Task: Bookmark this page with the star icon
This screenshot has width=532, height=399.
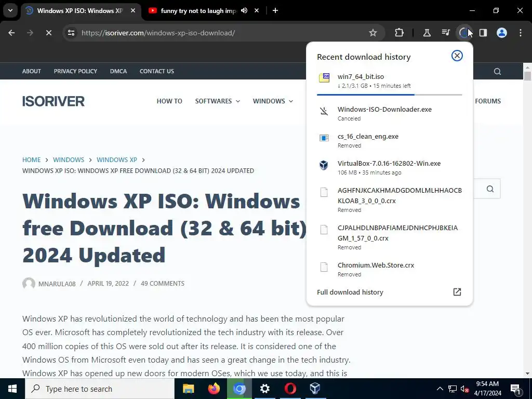Action: click(x=373, y=33)
